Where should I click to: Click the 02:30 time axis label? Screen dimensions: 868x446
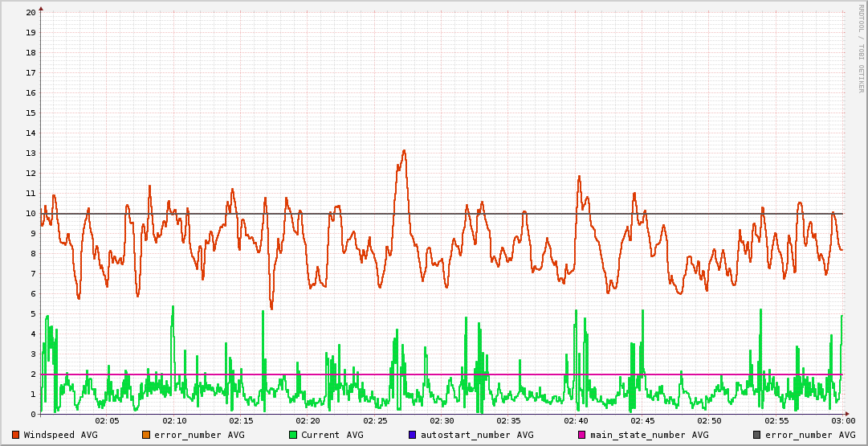(x=442, y=420)
